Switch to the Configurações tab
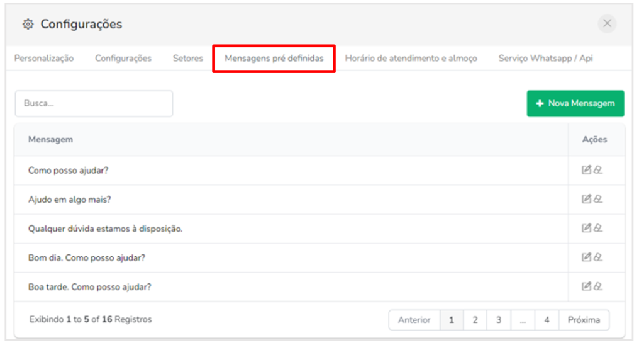This screenshot has width=644, height=345. 123,59
